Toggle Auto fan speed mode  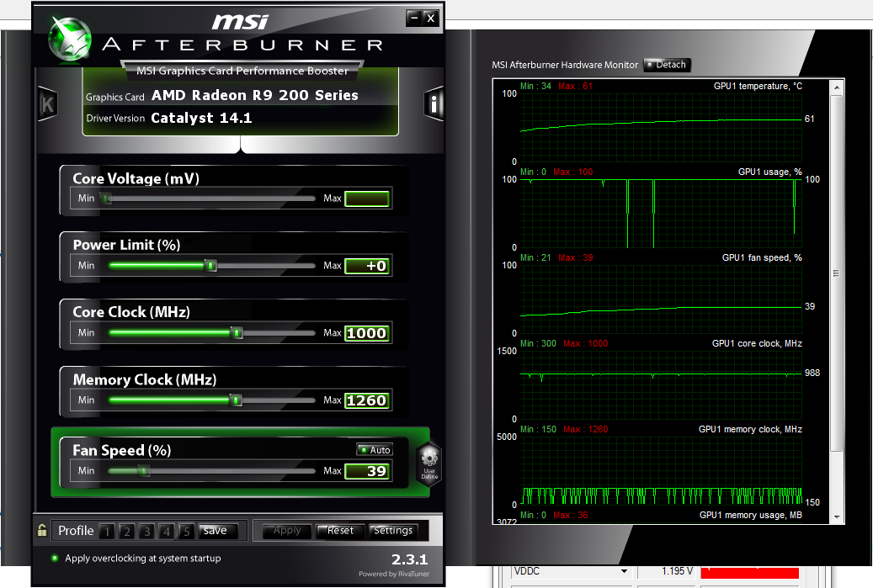click(x=375, y=449)
